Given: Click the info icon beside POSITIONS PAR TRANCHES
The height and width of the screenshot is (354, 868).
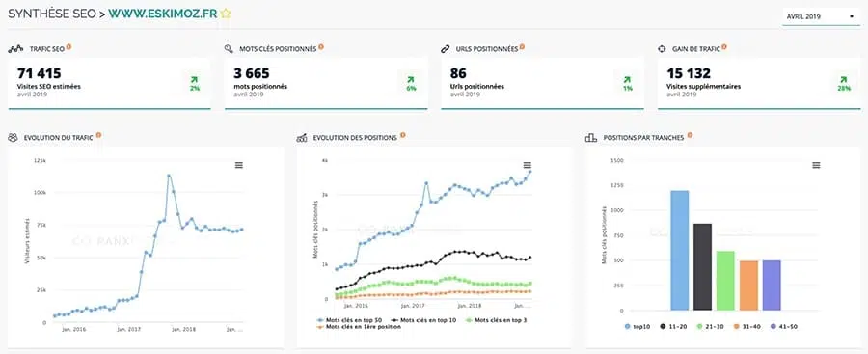Looking at the screenshot, I should point(690,135).
